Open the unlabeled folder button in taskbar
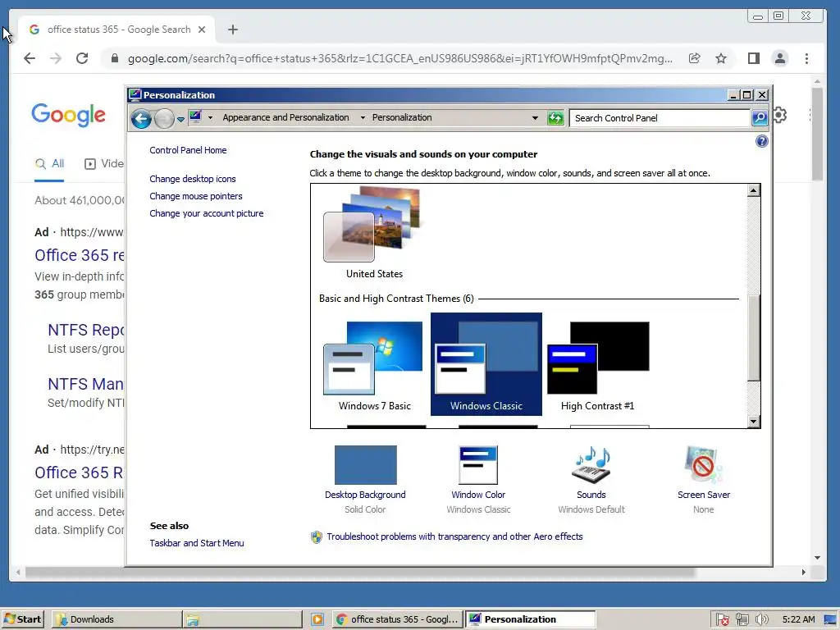This screenshot has width=840, height=630. tap(242, 619)
